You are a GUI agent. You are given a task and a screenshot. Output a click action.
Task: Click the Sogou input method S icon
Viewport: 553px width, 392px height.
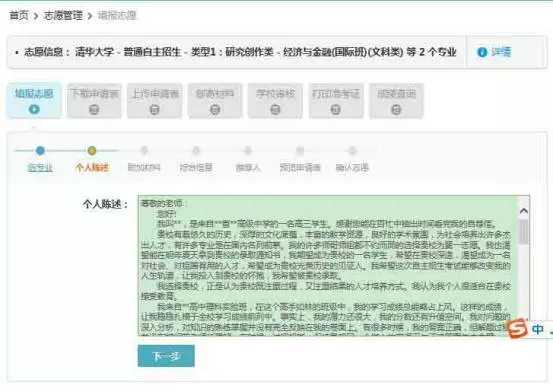(x=517, y=328)
